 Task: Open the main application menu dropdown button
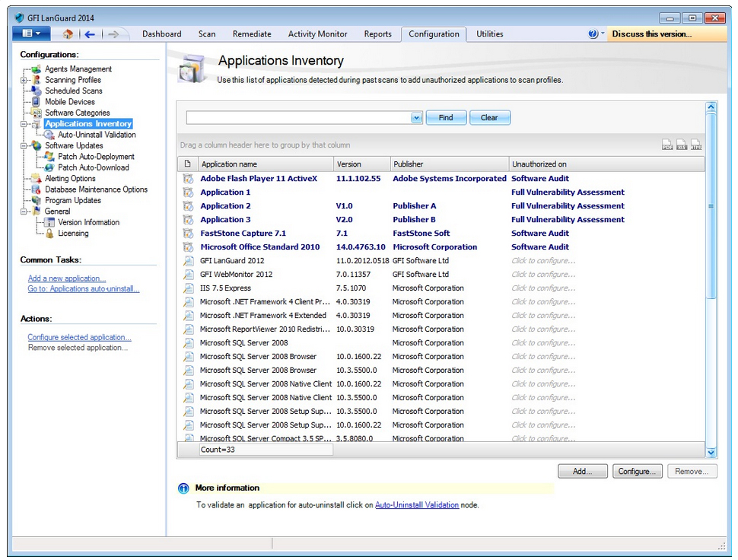(x=32, y=33)
